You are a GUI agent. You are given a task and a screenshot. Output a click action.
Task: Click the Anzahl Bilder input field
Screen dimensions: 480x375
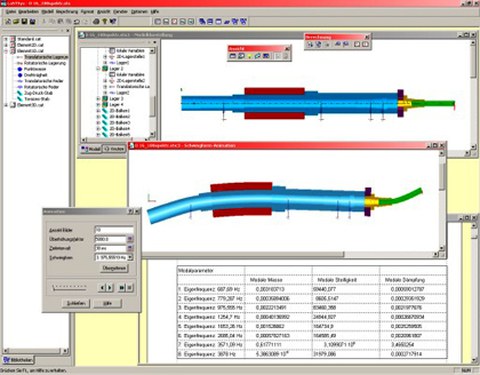[114, 230]
